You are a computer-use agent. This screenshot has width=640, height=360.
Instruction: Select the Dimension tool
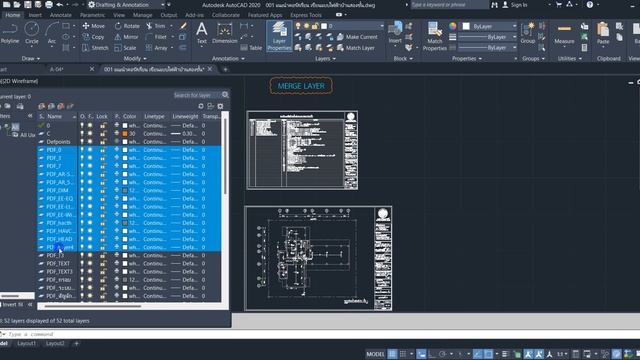[x=224, y=33]
